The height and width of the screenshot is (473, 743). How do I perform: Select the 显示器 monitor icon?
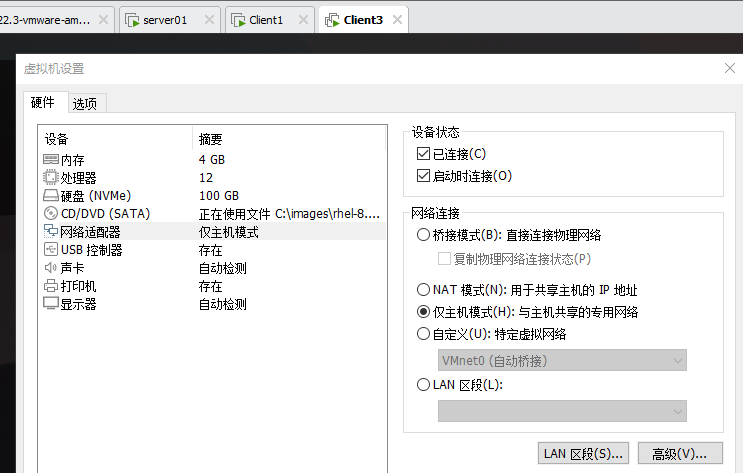pyautogui.click(x=51, y=303)
